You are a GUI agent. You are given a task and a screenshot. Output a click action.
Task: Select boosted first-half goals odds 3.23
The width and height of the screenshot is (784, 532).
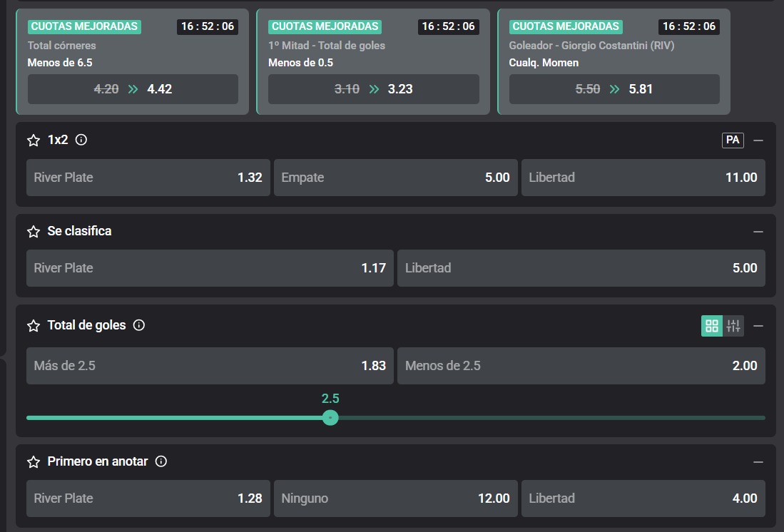point(374,89)
